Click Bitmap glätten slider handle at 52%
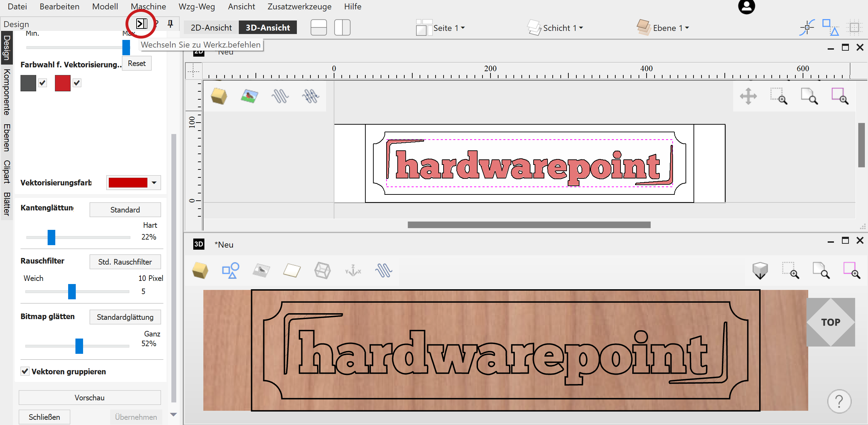The image size is (868, 425). click(79, 346)
